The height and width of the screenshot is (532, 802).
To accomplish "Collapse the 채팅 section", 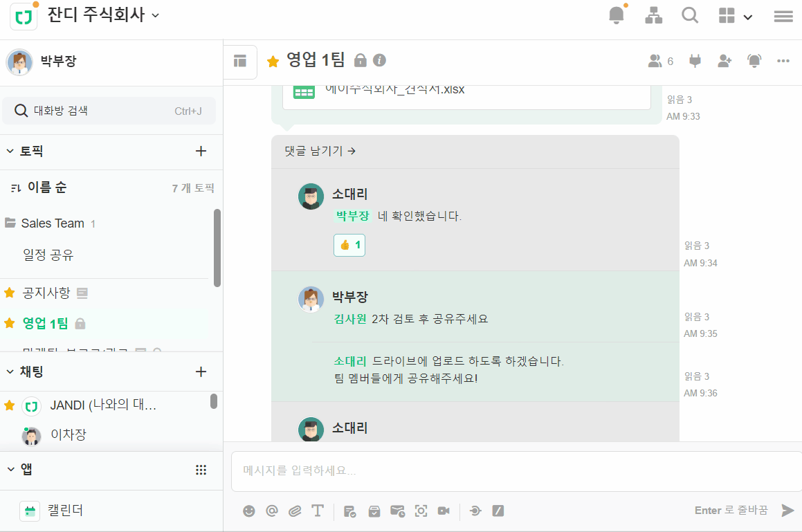I will (x=10, y=372).
